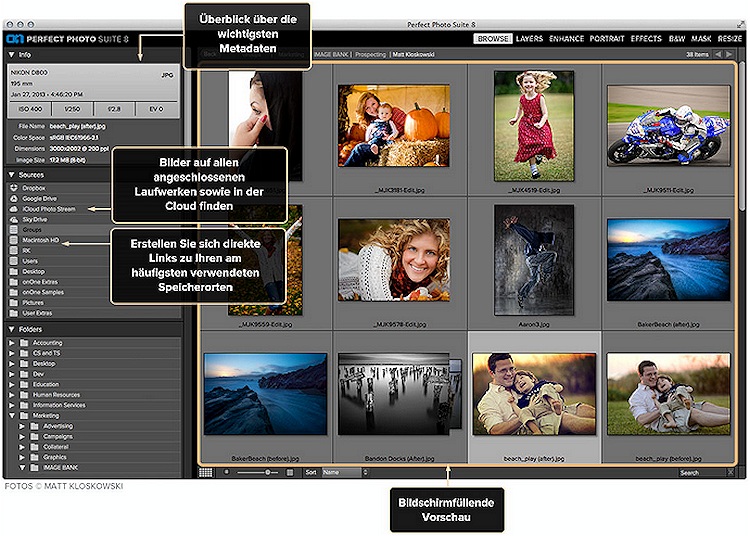This screenshot has width=750, height=536.
Task: Collapse the Sources panel
Action: pyautogui.click(x=11, y=174)
